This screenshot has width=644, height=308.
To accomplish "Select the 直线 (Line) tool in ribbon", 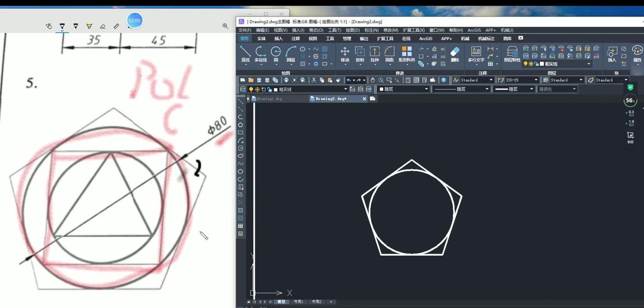I will coord(245,53).
